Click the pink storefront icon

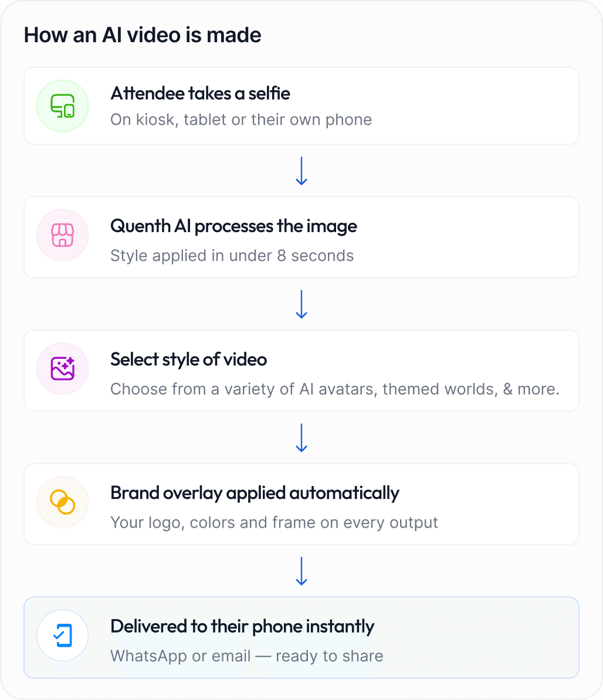(x=63, y=235)
